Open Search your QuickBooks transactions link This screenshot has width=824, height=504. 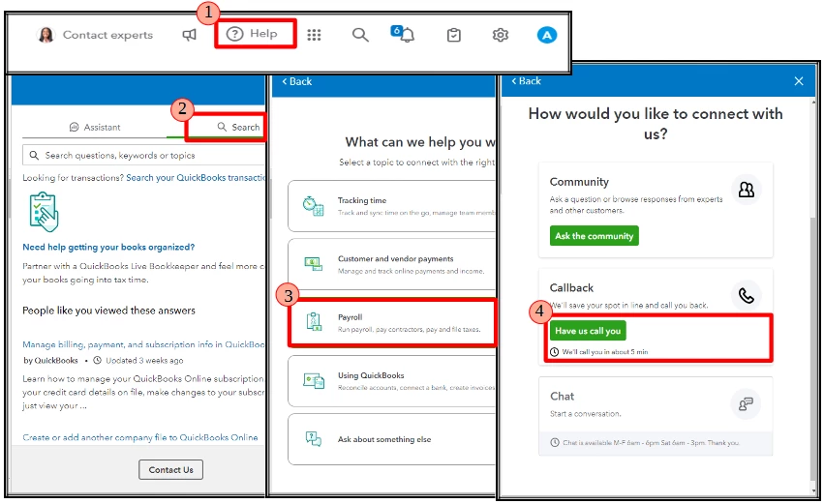point(196,177)
